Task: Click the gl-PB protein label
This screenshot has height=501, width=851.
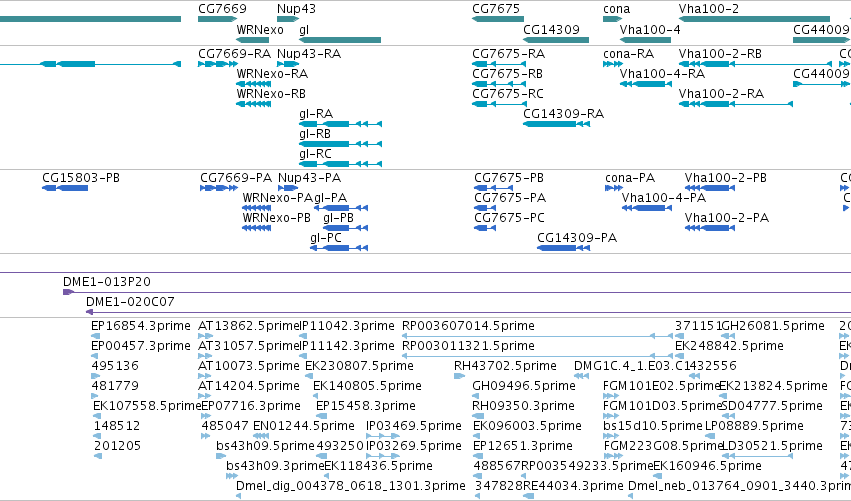Action: 339,218
